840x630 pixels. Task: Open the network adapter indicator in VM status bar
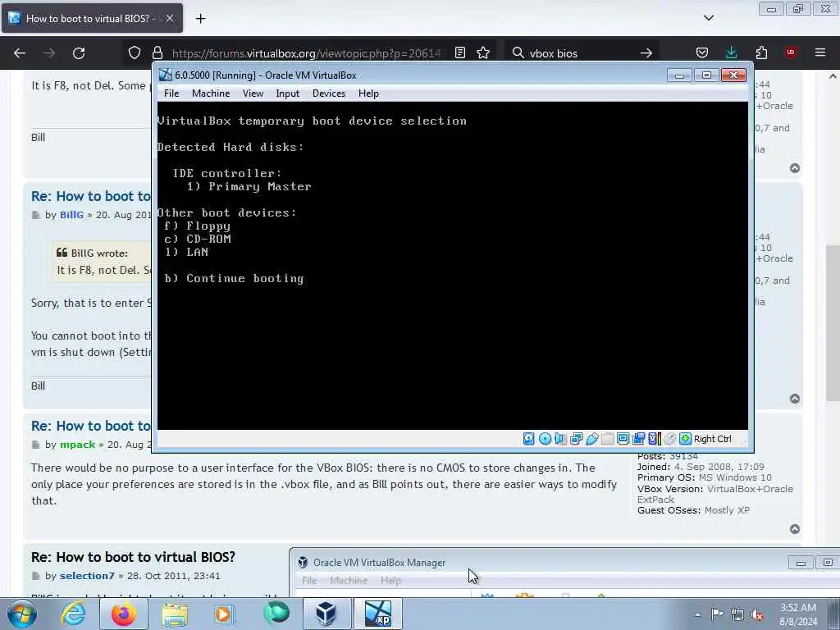(x=577, y=439)
